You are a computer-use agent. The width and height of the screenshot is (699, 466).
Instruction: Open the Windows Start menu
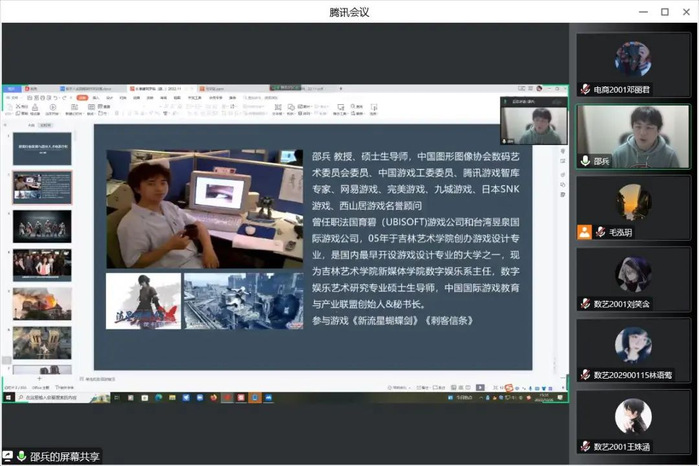click(7, 397)
